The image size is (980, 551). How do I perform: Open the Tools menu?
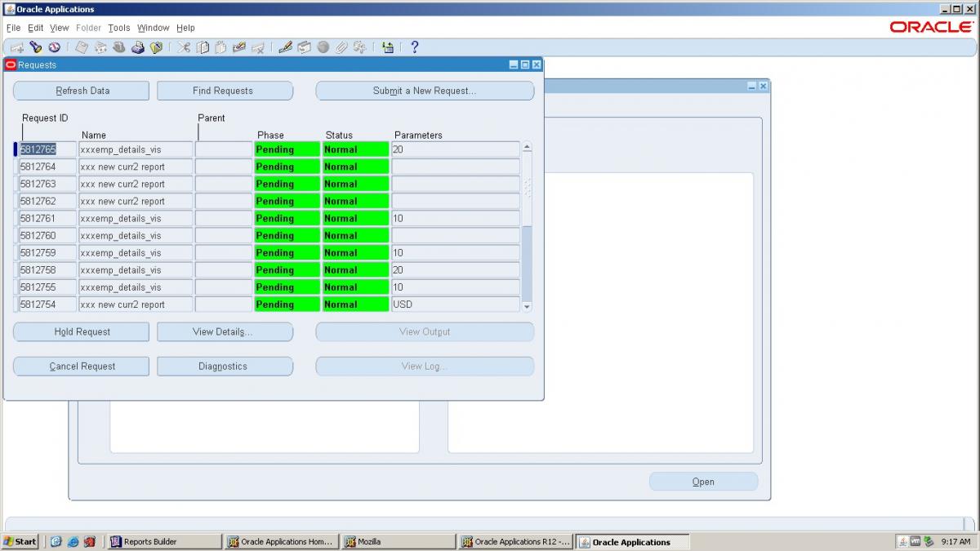[x=118, y=28]
